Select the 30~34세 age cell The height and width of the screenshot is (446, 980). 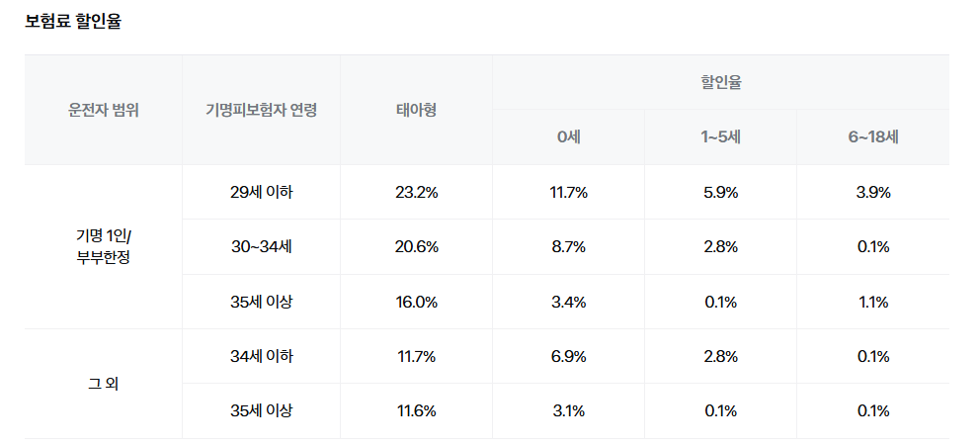pos(261,247)
